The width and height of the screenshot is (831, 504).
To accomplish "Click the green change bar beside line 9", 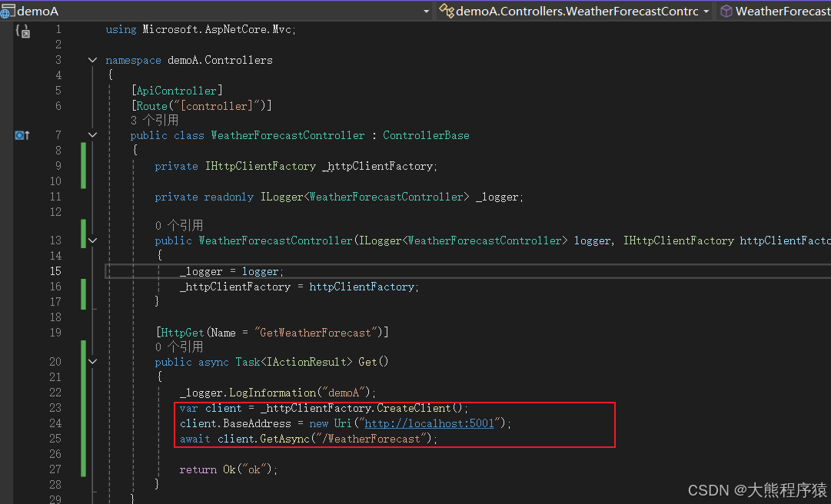I will pyautogui.click(x=83, y=166).
